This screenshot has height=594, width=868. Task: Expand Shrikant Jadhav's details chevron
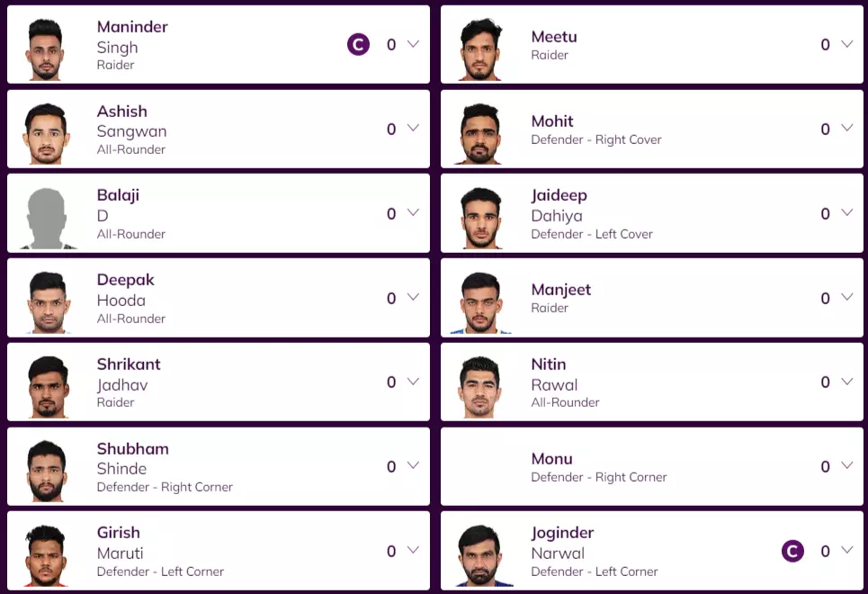click(x=413, y=382)
